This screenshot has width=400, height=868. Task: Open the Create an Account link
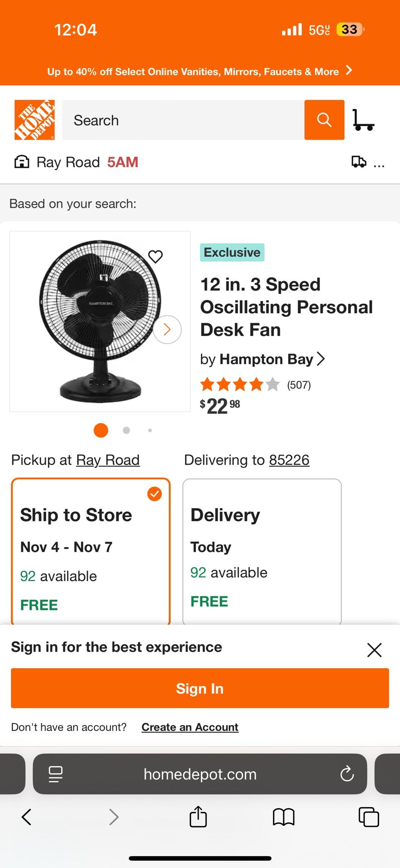point(190,727)
